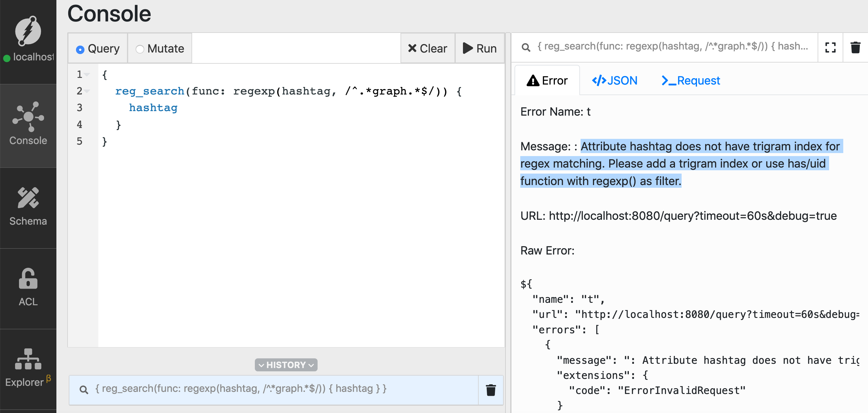This screenshot has width=868, height=413.
Task: Select the Mutate radio button
Action: pos(140,49)
